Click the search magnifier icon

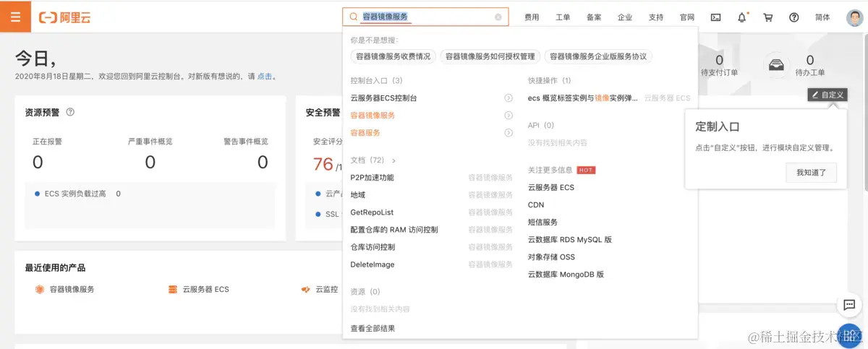click(353, 17)
